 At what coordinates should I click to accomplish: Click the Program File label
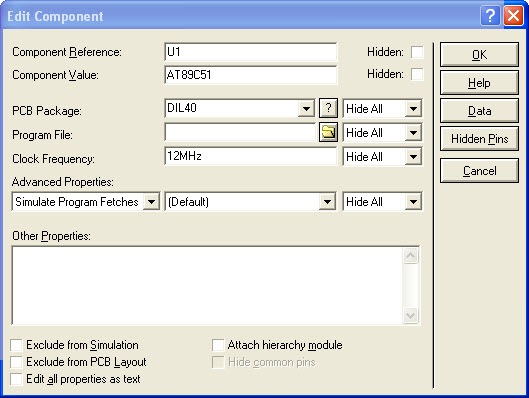coord(42,135)
